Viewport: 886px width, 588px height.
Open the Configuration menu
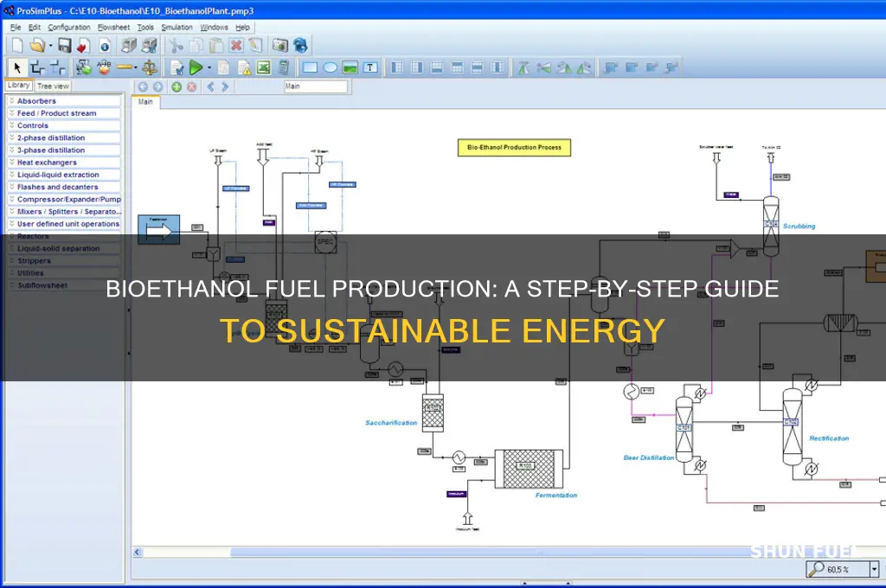pyautogui.click(x=69, y=27)
